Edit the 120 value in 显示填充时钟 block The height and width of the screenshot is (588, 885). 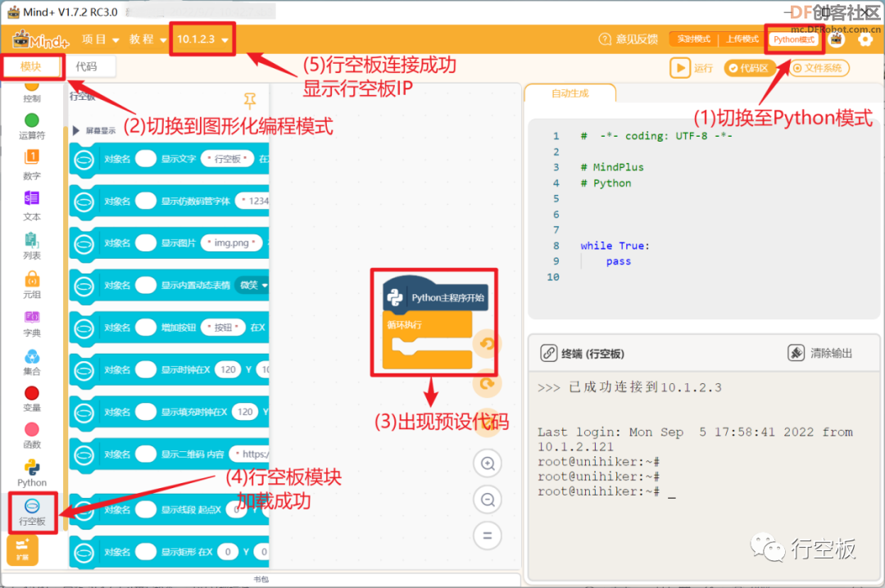245,412
